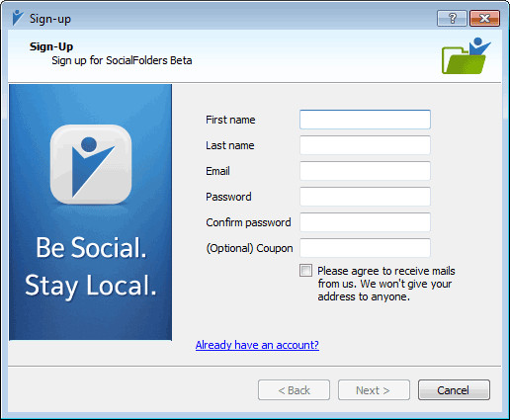The height and width of the screenshot is (420, 510).
Task: Click the help question mark button
Action: coord(452,18)
